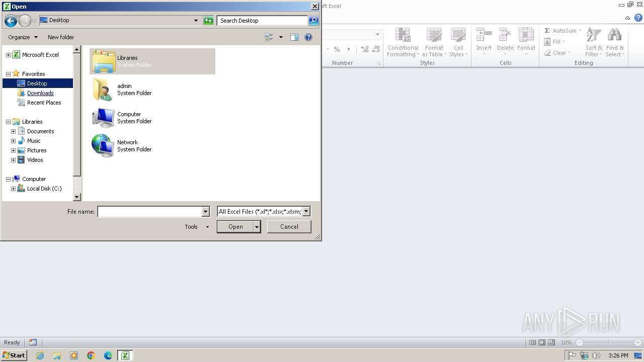The width and height of the screenshot is (644, 362).
Task: Select Recent Places in Favorites
Action: 44,103
